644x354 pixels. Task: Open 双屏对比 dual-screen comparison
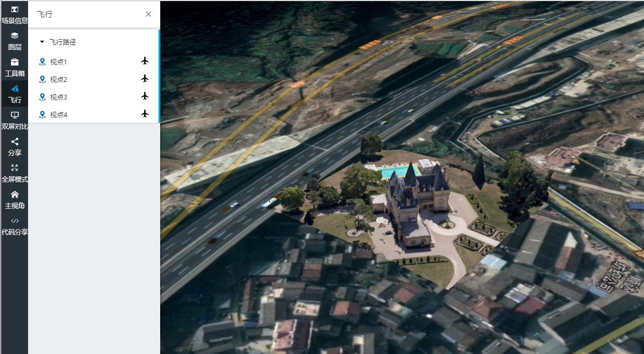tap(14, 120)
